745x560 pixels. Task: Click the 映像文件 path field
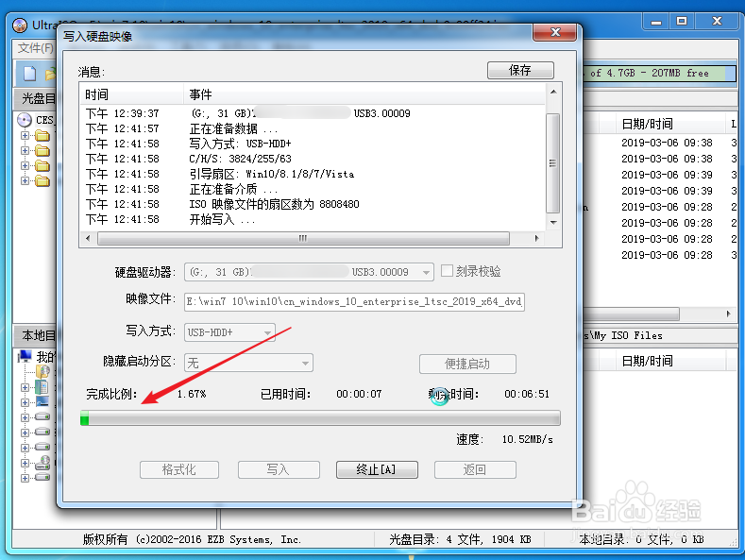354,302
